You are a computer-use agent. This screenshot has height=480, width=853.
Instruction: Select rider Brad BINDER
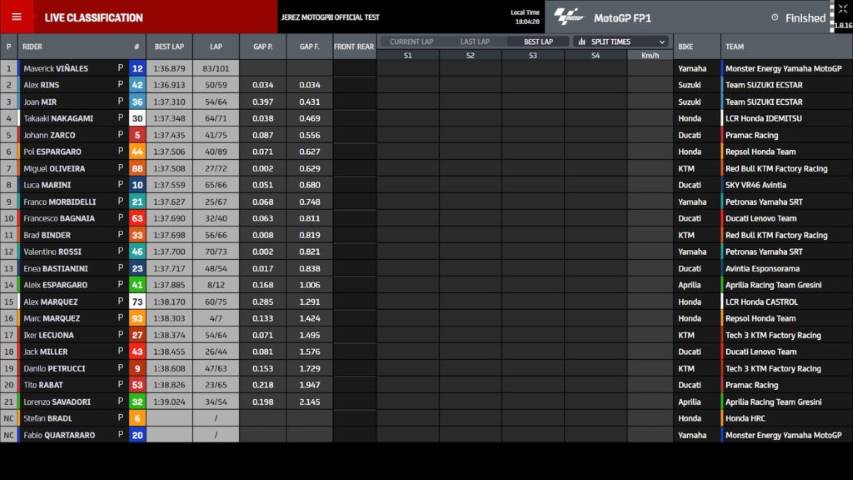47,235
